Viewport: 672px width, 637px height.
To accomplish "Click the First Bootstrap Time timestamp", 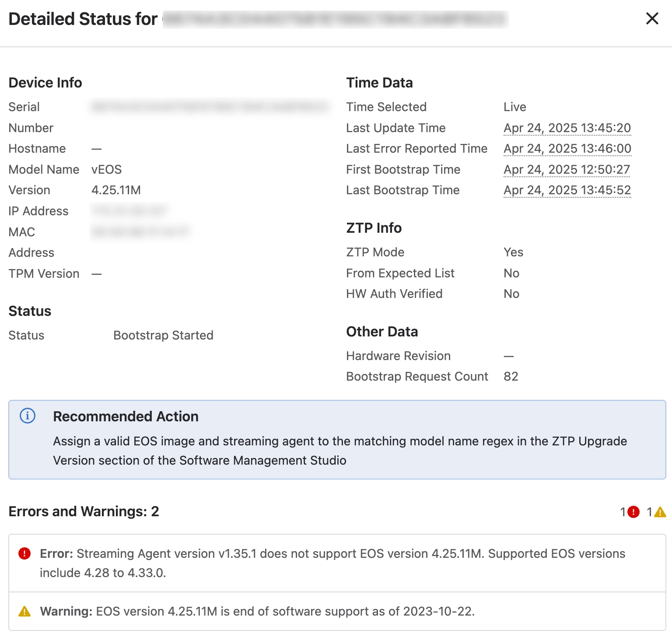I will pos(567,169).
